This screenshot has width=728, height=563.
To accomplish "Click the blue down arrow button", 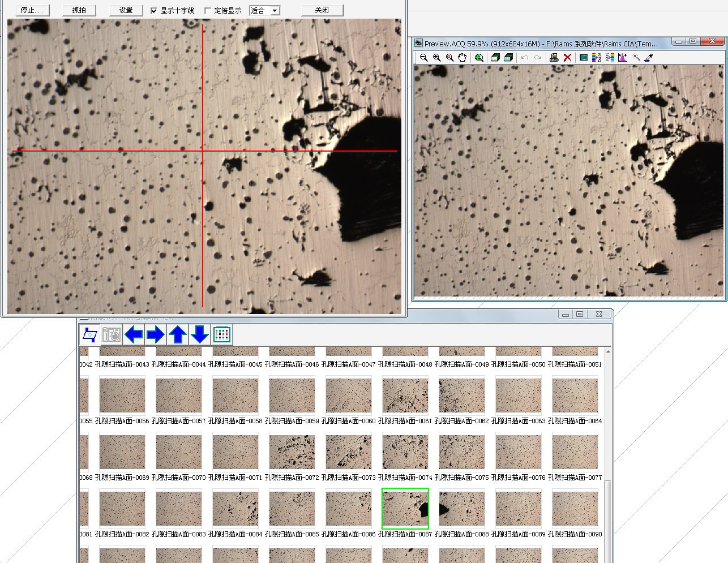I will [x=199, y=335].
